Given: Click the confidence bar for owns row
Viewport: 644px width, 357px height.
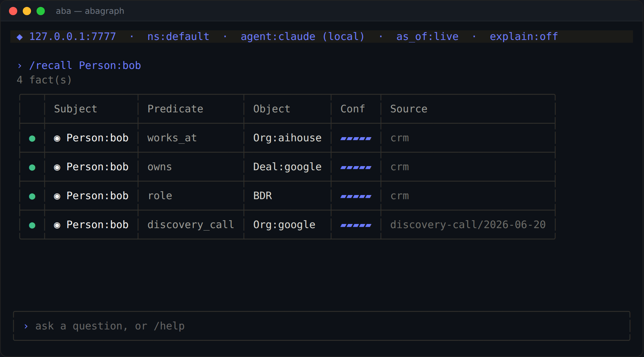Looking at the screenshot, I should tap(356, 167).
